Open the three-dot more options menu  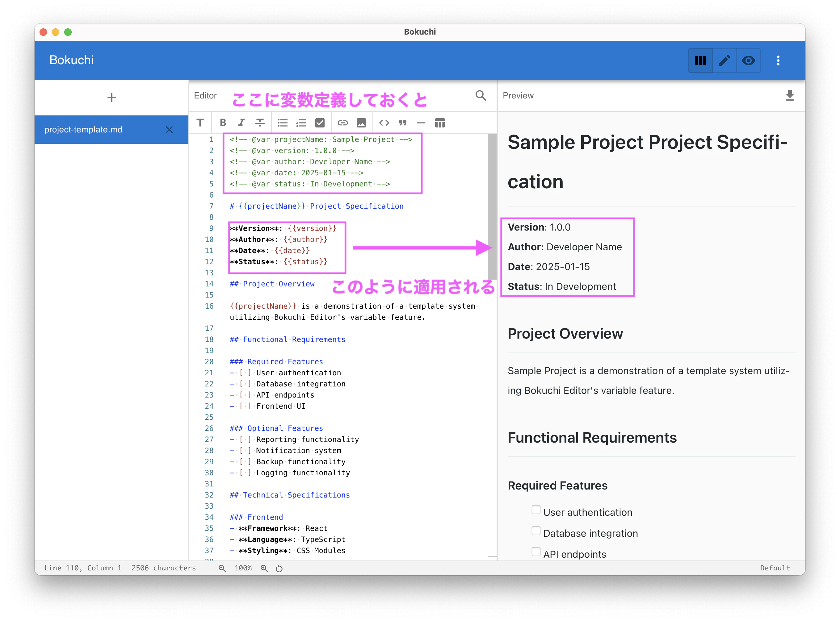(778, 60)
